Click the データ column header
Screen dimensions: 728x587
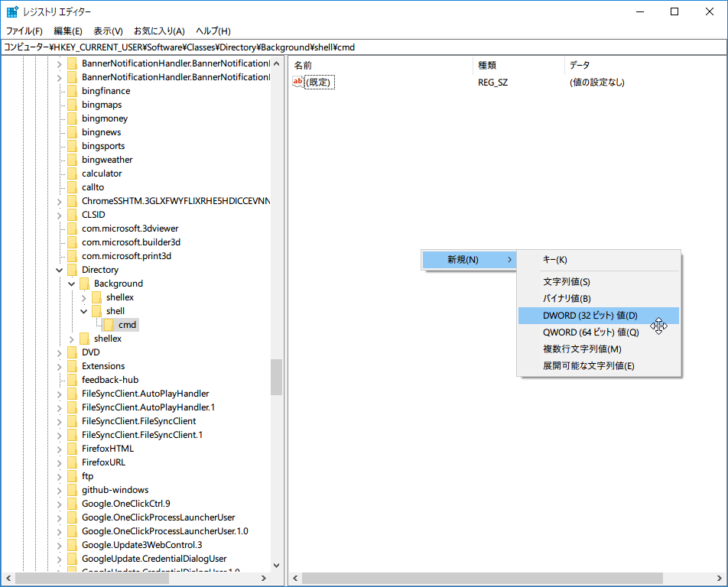(x=579, y=65)
